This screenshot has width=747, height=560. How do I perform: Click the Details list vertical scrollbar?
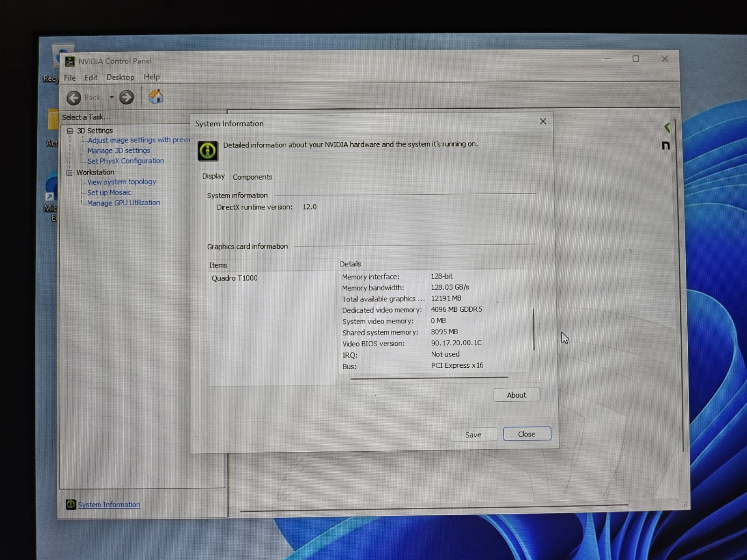coord(534,329)
